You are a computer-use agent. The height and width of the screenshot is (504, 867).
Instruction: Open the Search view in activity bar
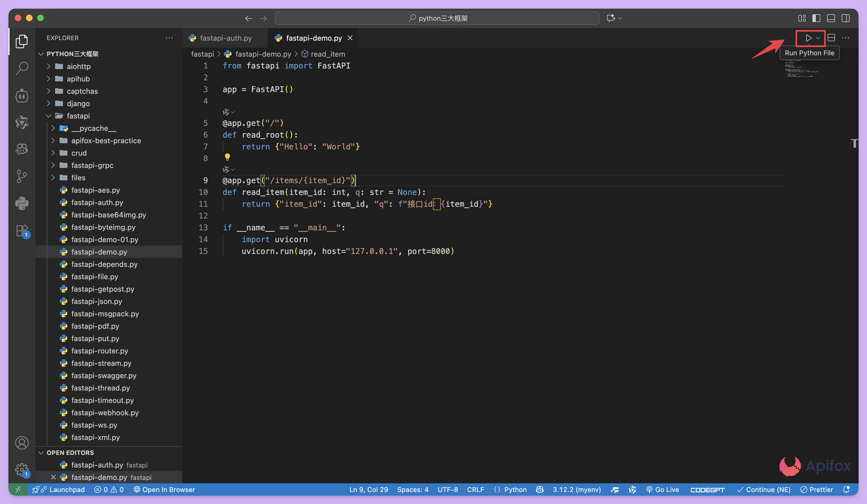22,68
